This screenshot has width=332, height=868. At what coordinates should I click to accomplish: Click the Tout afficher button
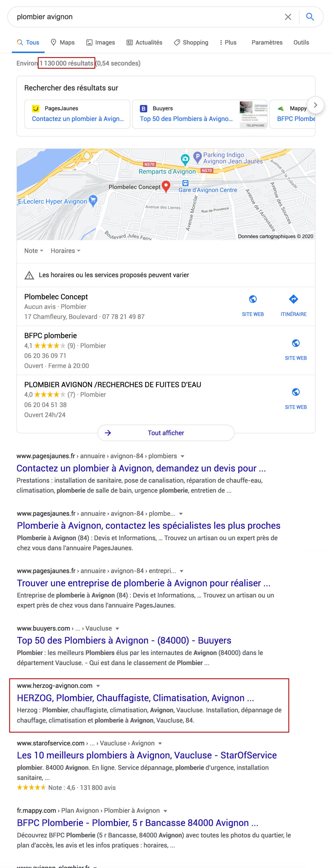(166, 433)
